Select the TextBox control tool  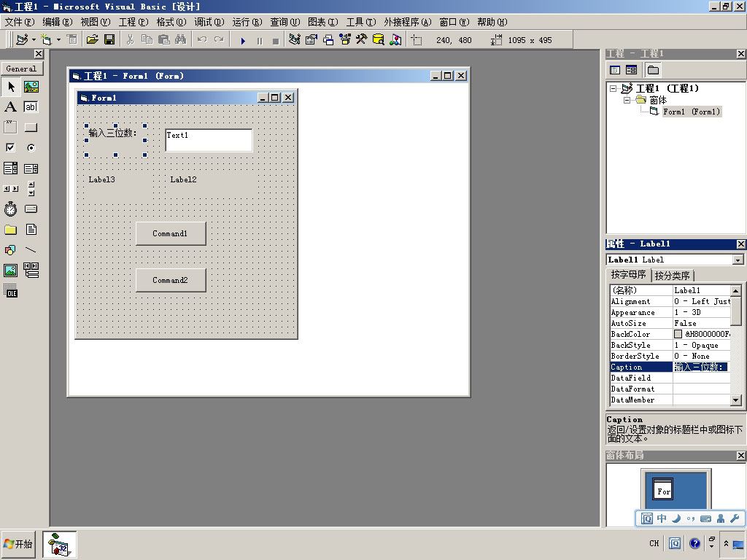(31, 106)
